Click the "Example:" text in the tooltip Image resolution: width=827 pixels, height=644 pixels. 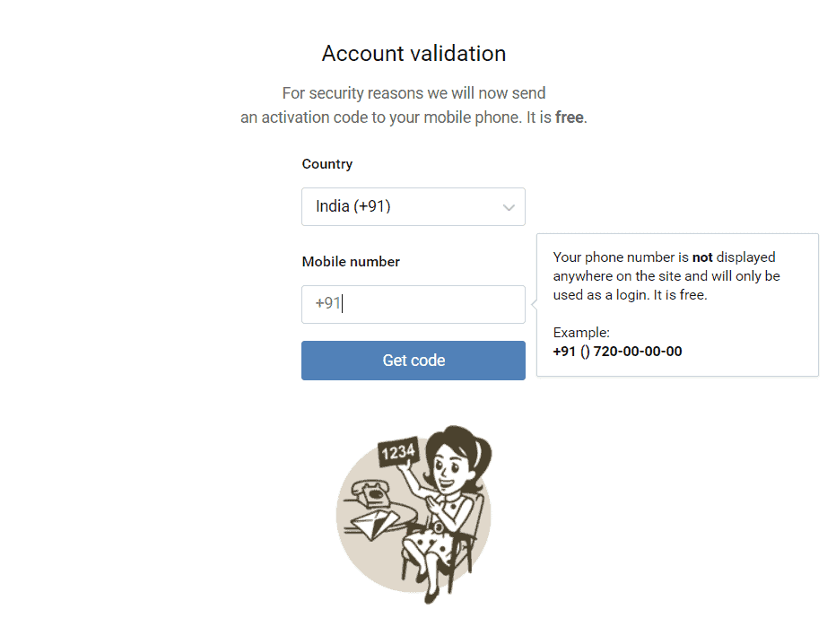[x=581, y=333]
